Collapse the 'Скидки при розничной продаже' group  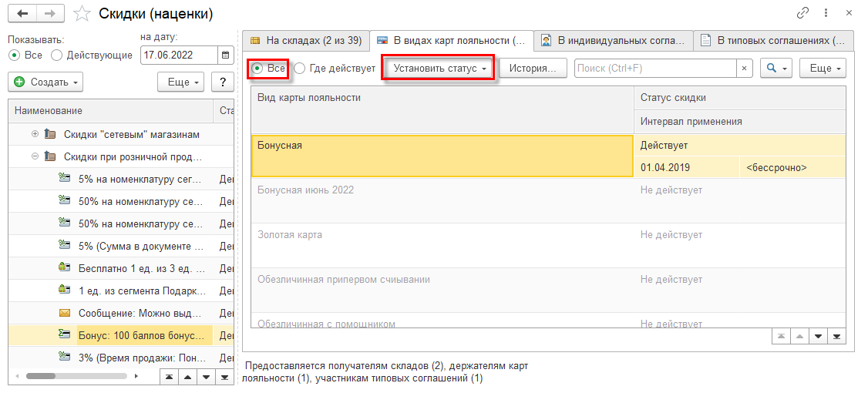pos(35,156)
